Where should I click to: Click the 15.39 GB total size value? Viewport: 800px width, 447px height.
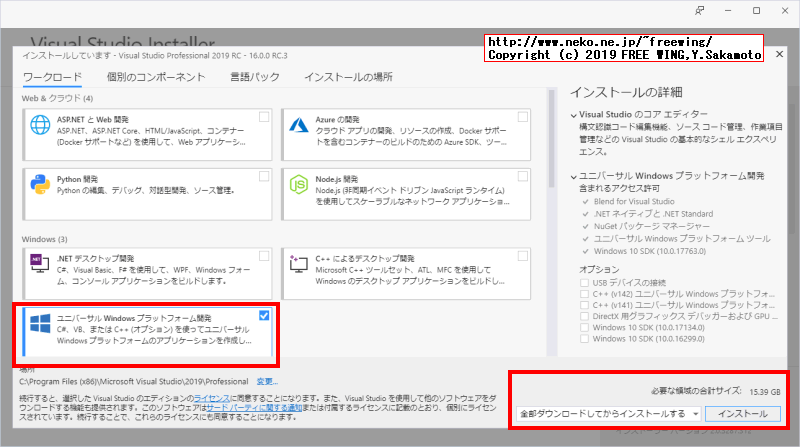click(765, 392)
